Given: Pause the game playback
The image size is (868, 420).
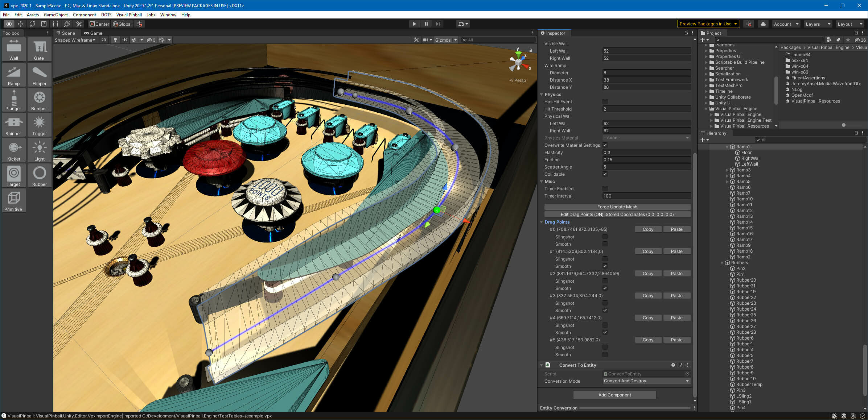Looking at the screenshot, I should (426, 24).
